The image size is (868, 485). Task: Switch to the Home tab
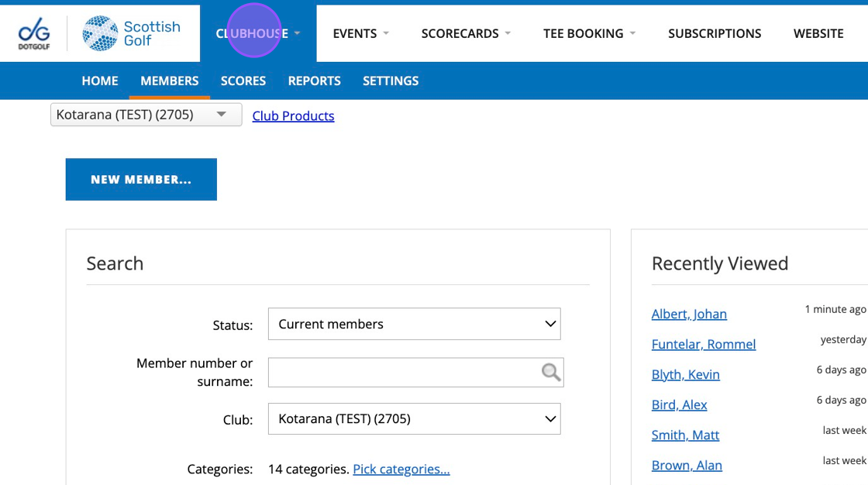(100, 81)
